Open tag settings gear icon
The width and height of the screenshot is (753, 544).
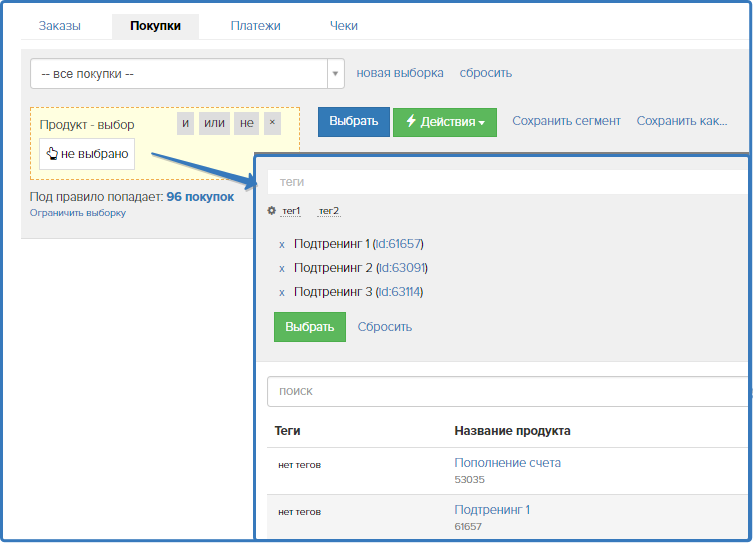pyautogui.click(x=271, y=210)
